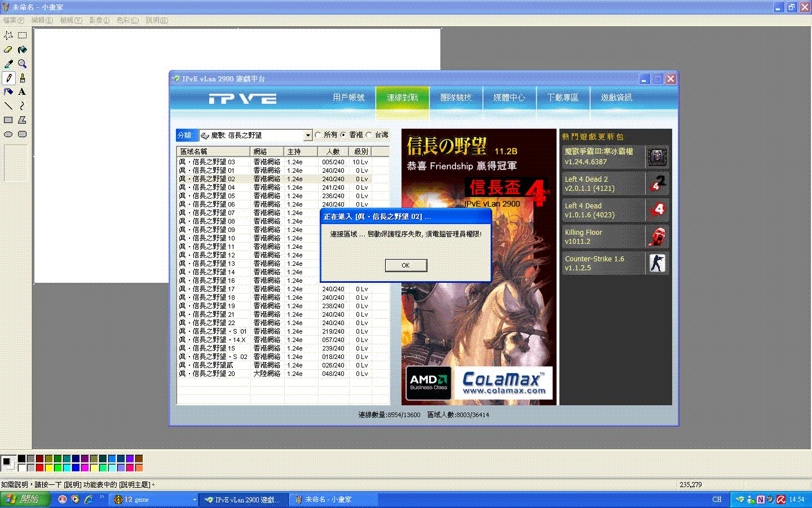Pick the black color swatch in palette

tap(21, 459)
